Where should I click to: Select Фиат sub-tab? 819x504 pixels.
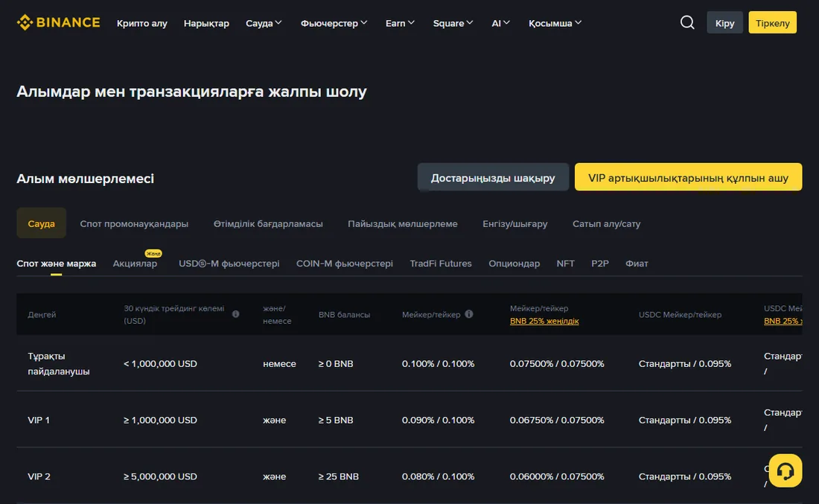tap(637, 264)
